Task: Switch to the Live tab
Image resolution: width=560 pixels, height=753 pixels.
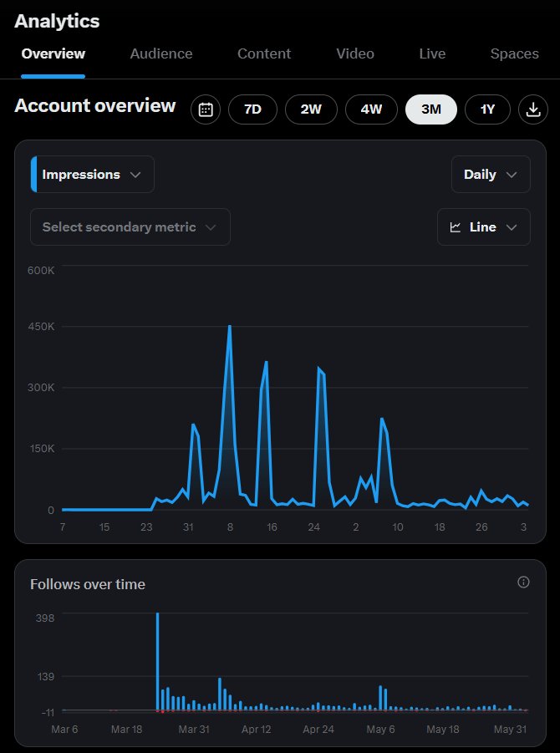Action: (x=432, y=53)
